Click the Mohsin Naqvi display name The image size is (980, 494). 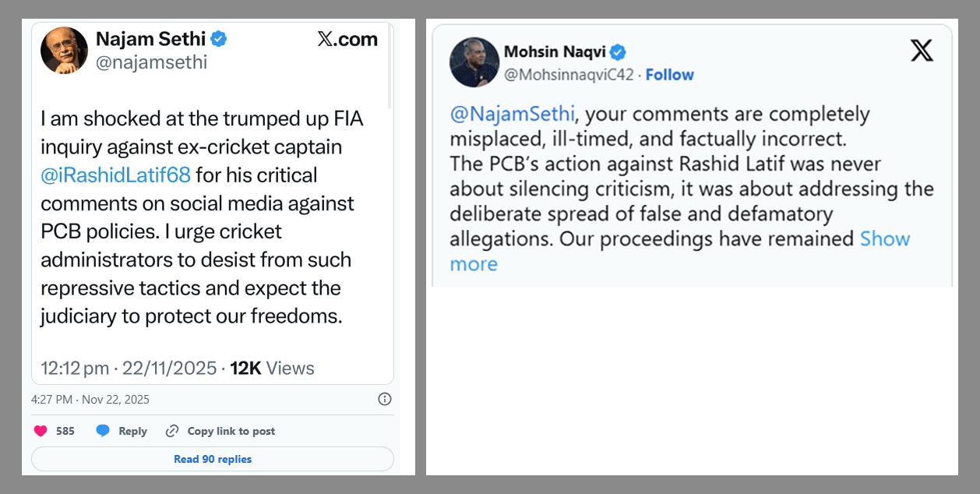tap(553, 52)
